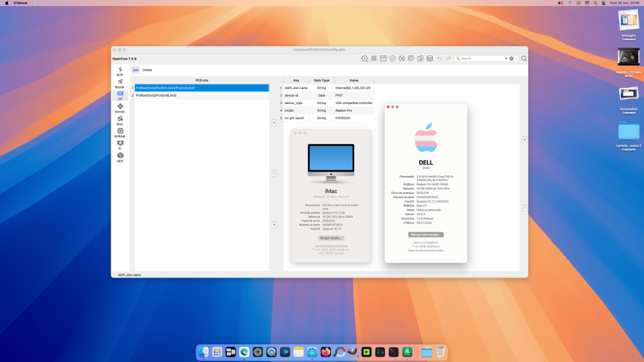Launch GIMP from the Dock

(x=353, y=352)
